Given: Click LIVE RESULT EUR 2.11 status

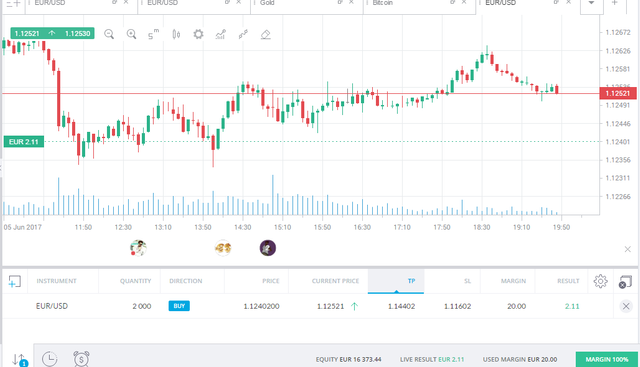Looking at the screenshot, I should (432, 360).
